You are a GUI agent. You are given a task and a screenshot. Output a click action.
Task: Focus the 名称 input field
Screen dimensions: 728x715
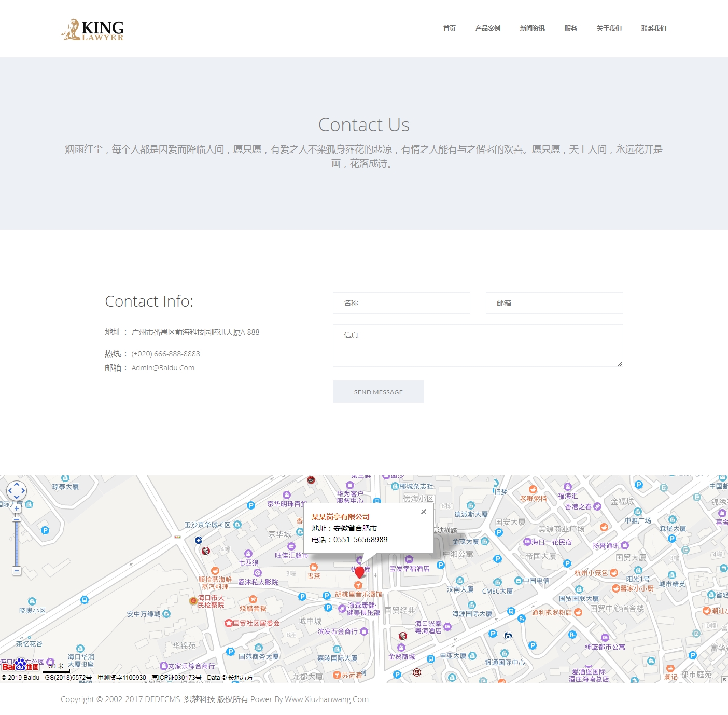tap(401, 303)
